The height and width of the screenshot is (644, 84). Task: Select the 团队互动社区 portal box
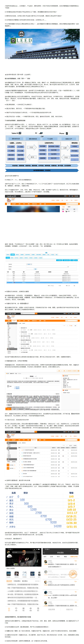coord(33,139)
